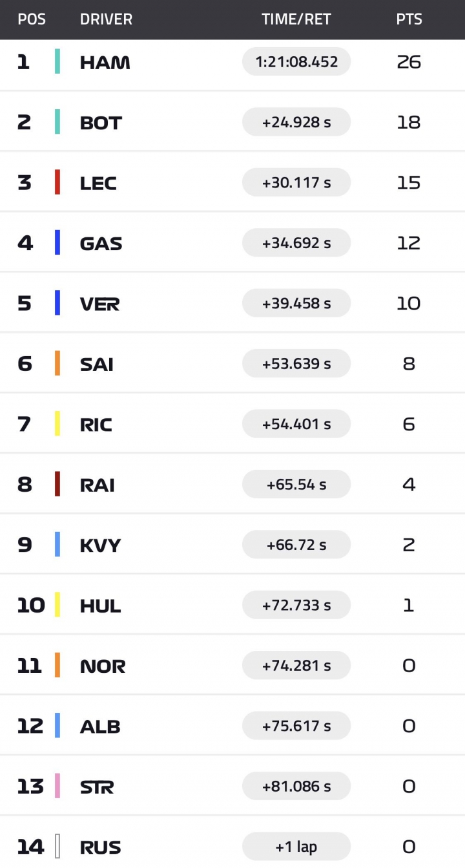The width and height of the screenshot is (465, 868).
Task: Open driver HAM in first place
Action: (105, 63)
